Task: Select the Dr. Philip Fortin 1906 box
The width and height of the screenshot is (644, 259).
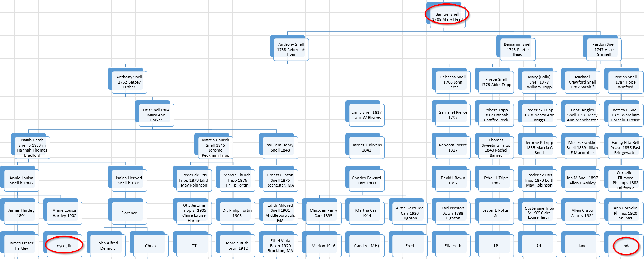Action: point(237,213)
